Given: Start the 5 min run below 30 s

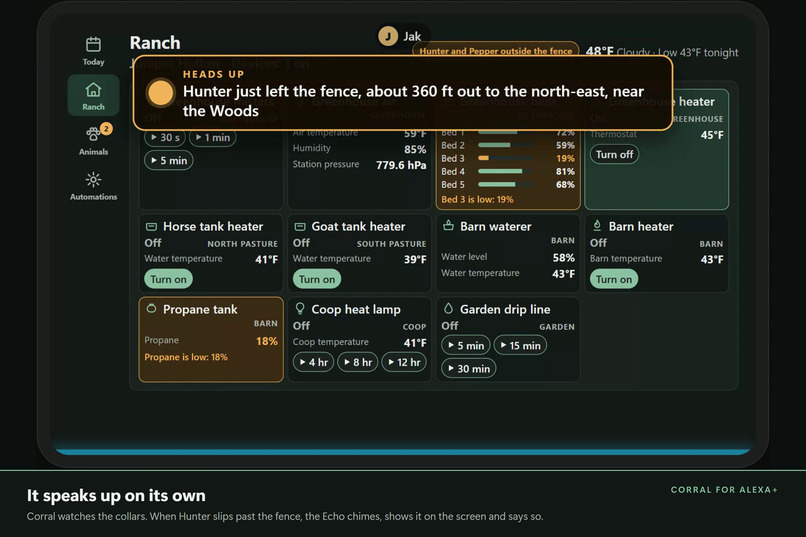Looking at the screenshot, I should tap(169, 160).
